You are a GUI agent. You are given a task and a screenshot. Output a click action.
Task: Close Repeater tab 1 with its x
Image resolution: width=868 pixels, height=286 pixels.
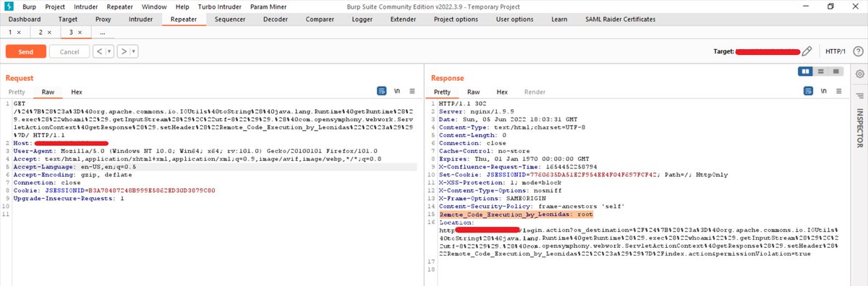(x=18, y=33)
